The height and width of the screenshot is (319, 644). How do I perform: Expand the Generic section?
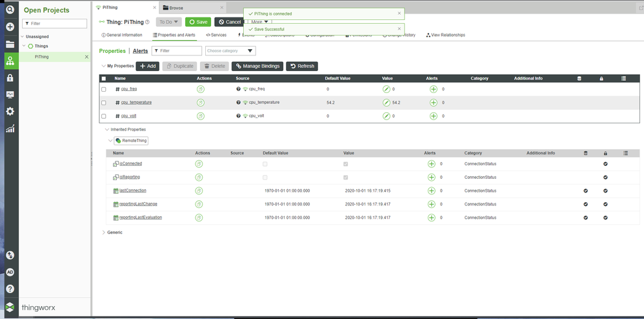pos(103,232)
